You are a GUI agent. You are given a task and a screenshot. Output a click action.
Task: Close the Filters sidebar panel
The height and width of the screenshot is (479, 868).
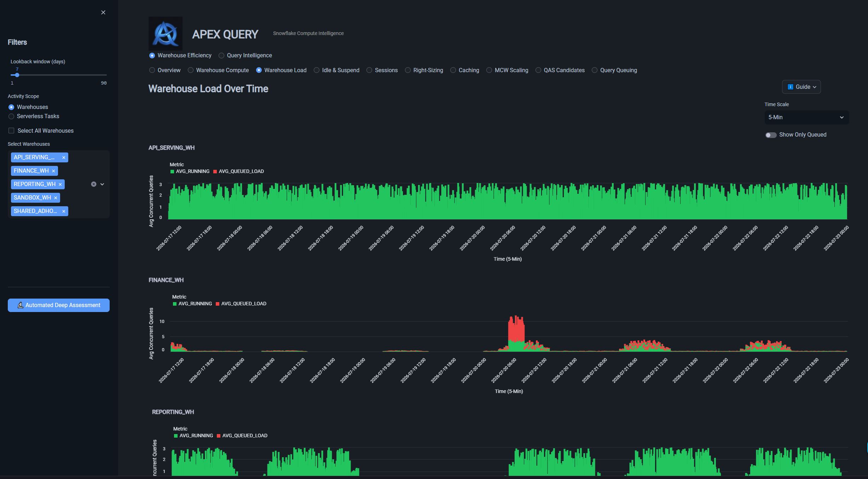(103, 12)
